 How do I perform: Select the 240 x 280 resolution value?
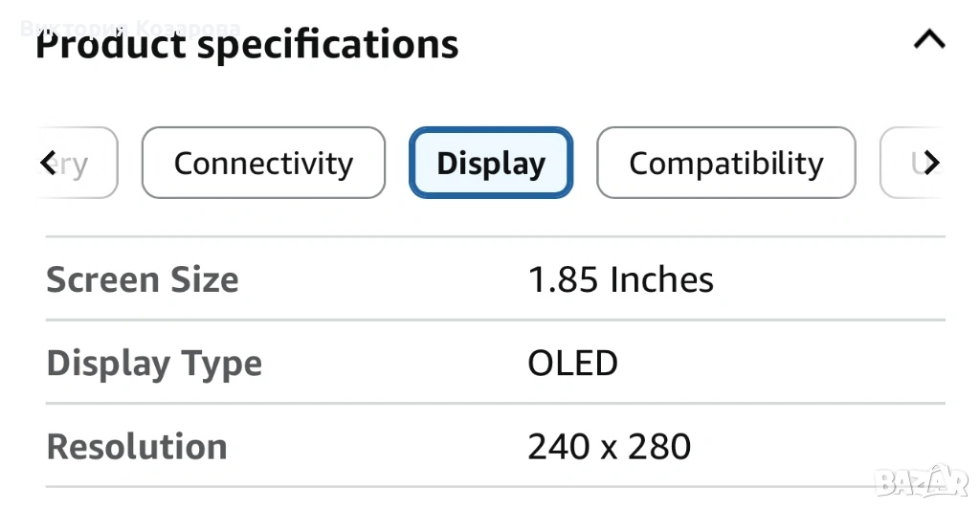click(x=609, y=447)
